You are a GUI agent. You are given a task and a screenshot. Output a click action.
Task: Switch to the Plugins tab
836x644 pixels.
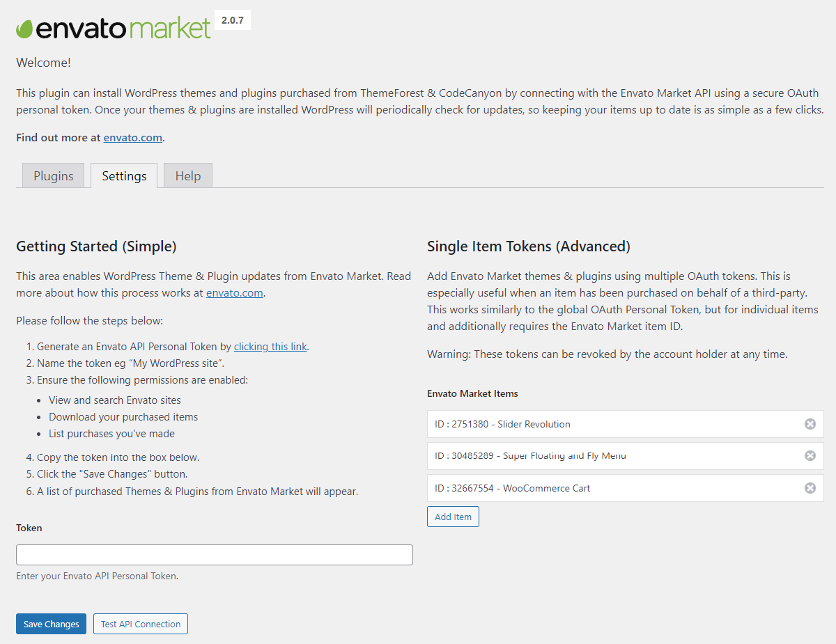(54, 175)
